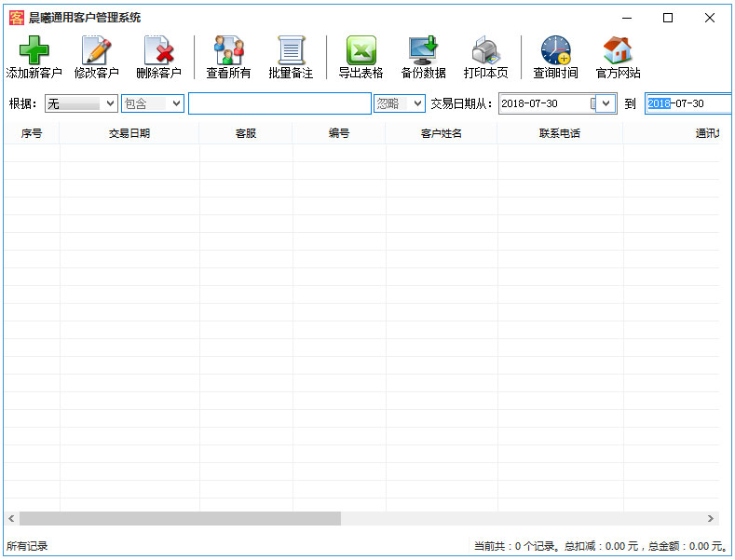Open the start date calendar dropdown arrow

(x=606, y=103)
